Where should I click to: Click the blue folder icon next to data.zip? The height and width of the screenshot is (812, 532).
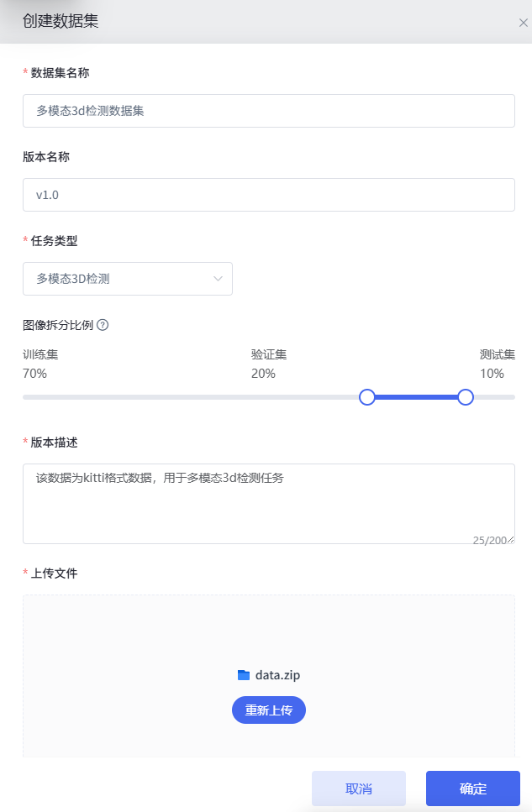tap(244, 675)
